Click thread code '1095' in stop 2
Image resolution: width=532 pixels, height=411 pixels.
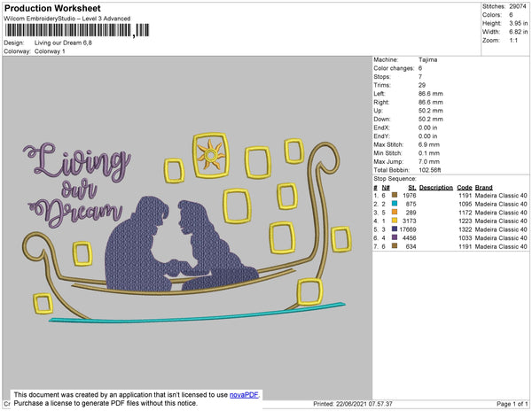tap(465, 204)
